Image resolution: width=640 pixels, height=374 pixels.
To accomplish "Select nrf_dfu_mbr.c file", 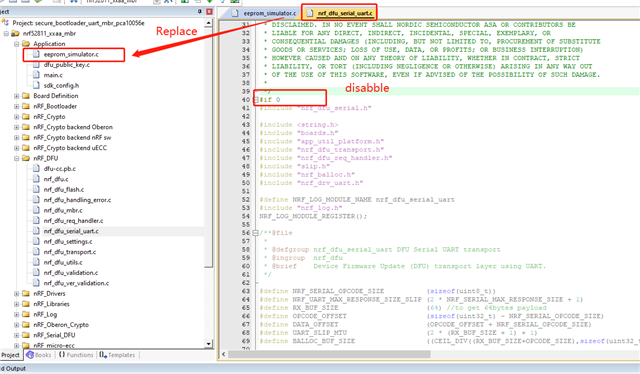I will (63, 210).
